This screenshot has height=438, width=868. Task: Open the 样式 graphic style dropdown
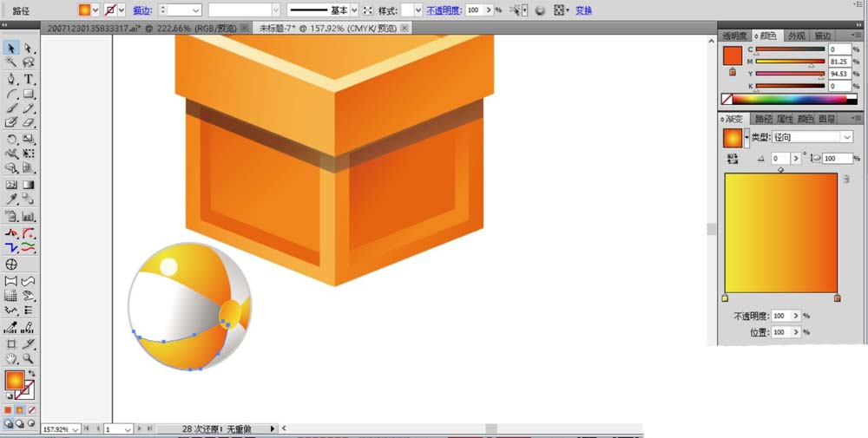click(418, 10)
